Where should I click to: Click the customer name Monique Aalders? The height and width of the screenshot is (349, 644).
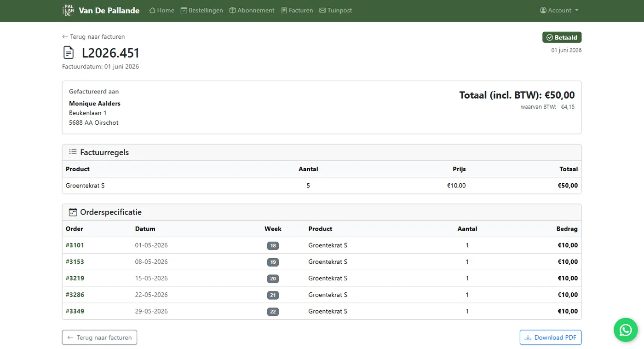95,104
